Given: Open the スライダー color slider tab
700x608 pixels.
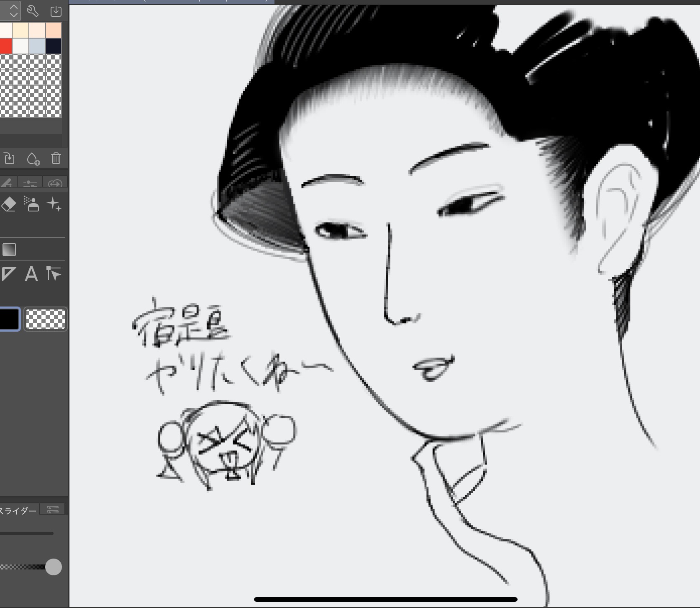Looking at the screenshot, I should point(19,510).
